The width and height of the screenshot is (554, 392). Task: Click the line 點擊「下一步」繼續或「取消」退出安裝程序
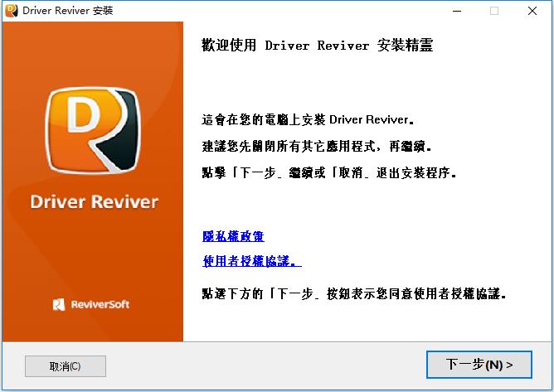(x=329, y=172)
